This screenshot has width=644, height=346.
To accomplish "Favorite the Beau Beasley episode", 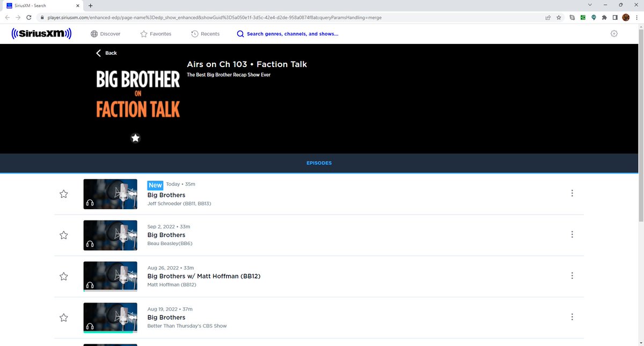I will 63,235.
